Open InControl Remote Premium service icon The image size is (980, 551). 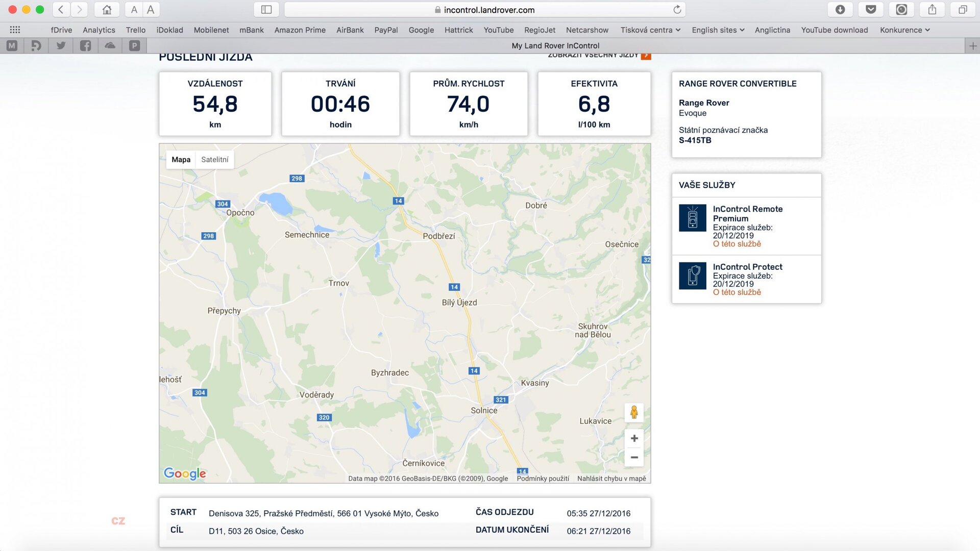[692, 218]
